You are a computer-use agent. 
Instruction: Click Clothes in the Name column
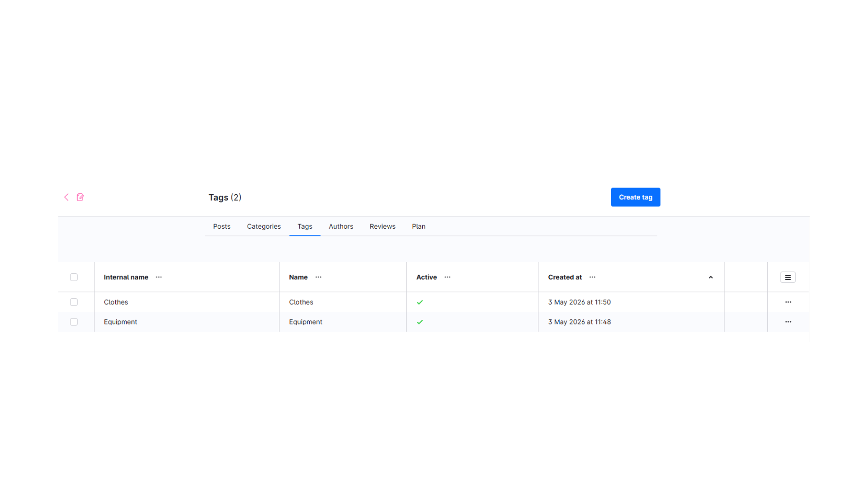point(301,302)
